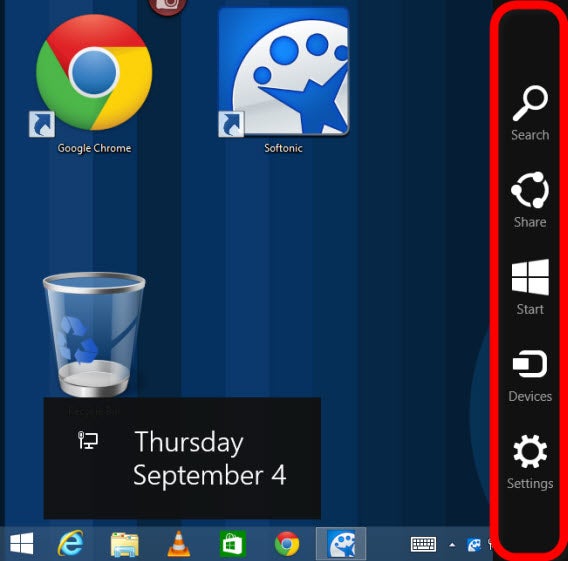Image resolution: width=568 pixels, height=561 pixels.
Task: Open the Devices charm
Action: click(530, 376)
